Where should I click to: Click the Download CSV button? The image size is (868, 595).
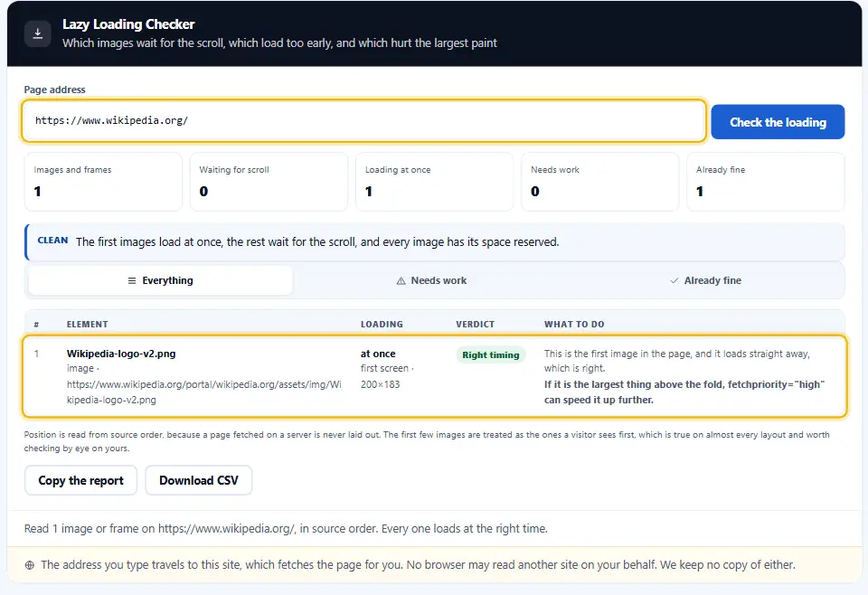(199, 480)
